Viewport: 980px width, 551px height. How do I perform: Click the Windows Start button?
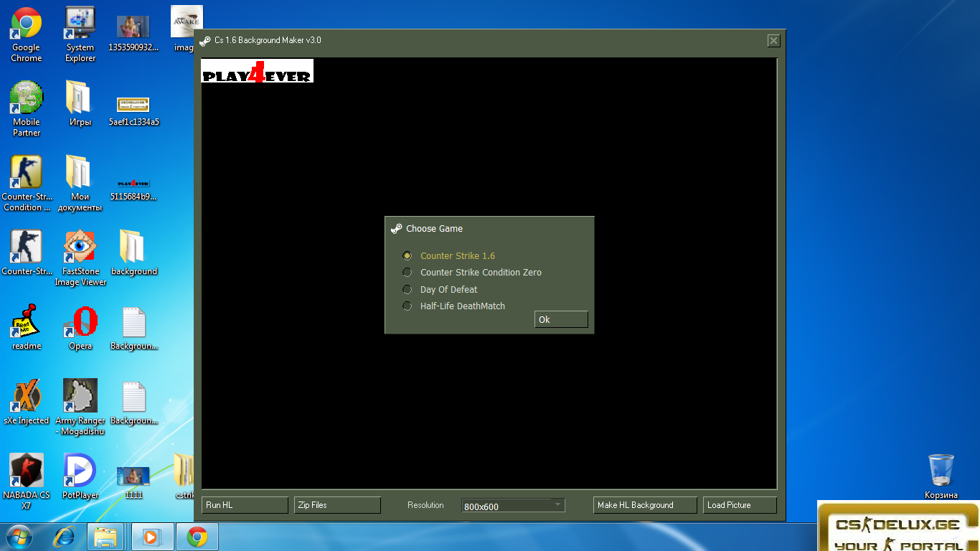click(19, 537)
